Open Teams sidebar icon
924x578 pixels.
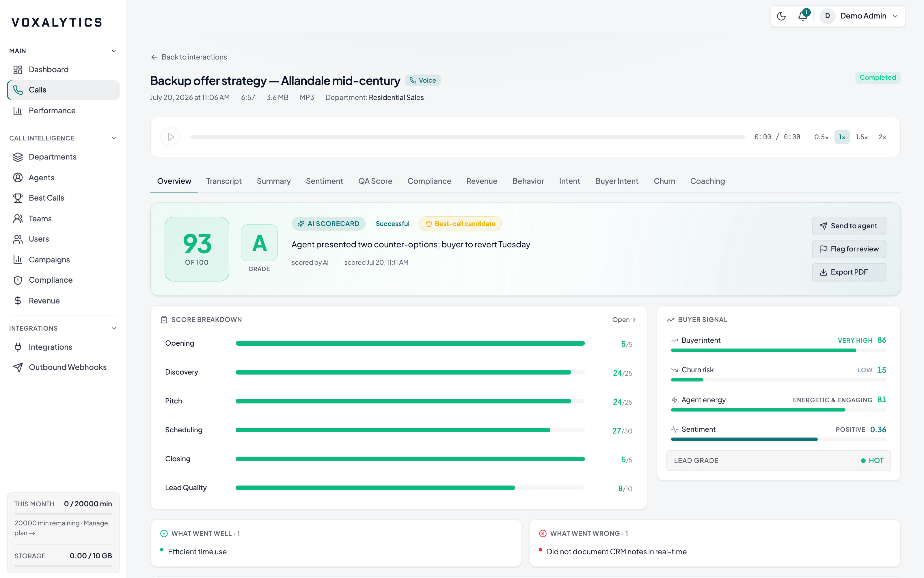18,218
